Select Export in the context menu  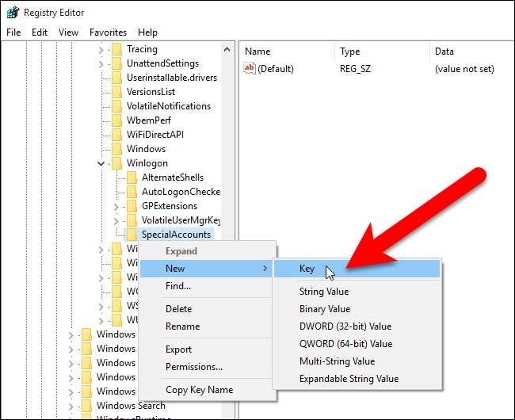[206, 349]
